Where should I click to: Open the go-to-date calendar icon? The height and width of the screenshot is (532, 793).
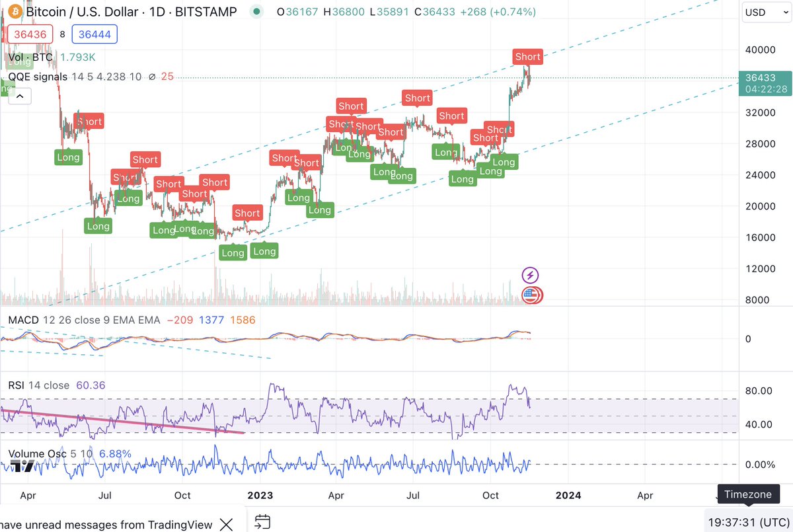tap(262, 521)
